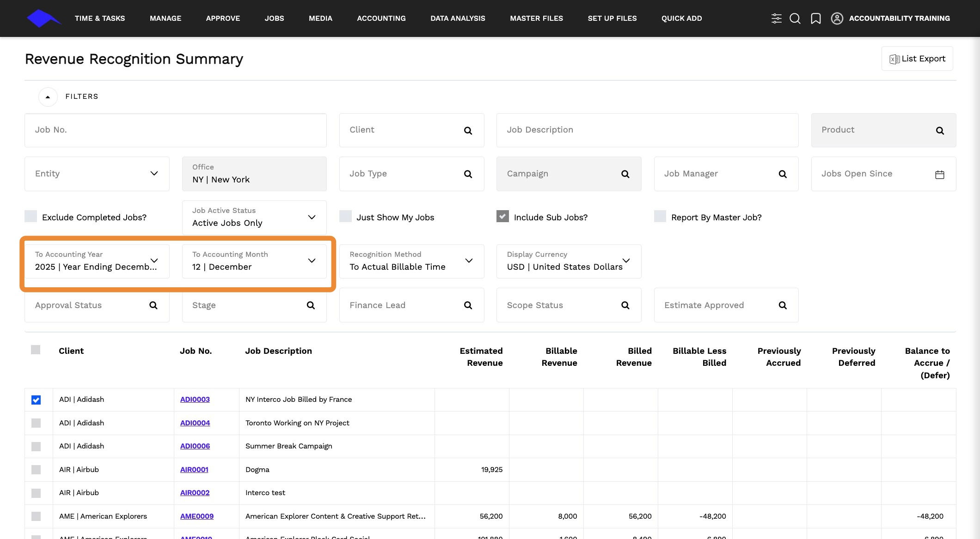
Task: Open the Jobs Open Since calendar icon
Action: (940, 175)
